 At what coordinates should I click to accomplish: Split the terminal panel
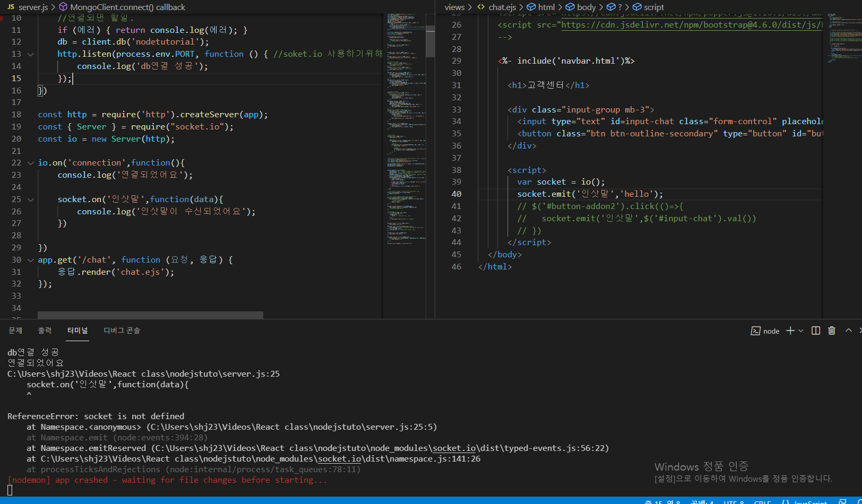coord(816,331)
